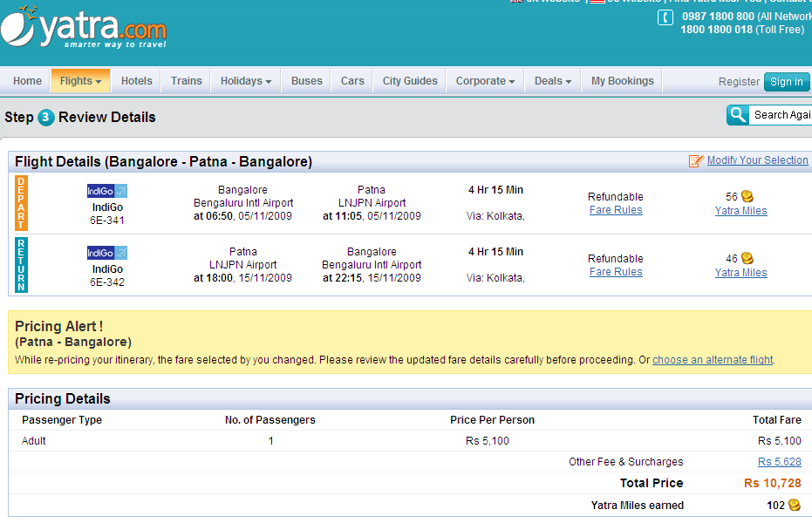
Task: Click the 6E-341 flight number
Action: (x=107, y=221)
